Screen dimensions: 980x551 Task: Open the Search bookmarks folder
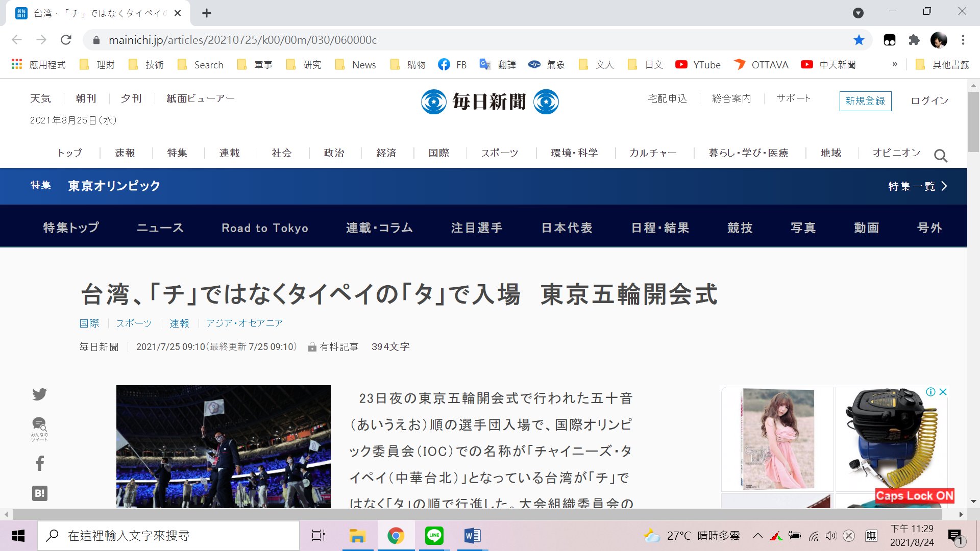pyautogui.click(x=200, y=65)
